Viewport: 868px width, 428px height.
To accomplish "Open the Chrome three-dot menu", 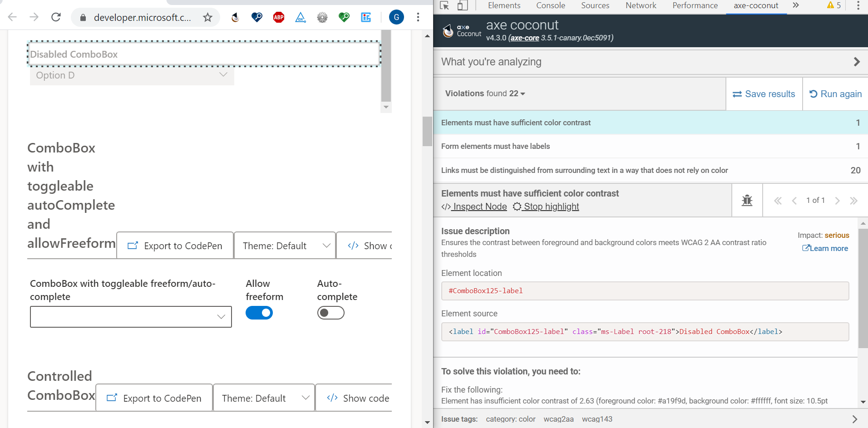I will pyautogui.click(x=418, y=17).
